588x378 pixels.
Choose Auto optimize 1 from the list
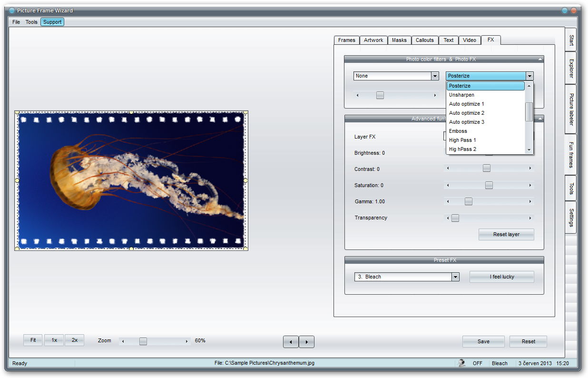coord(486,104)
